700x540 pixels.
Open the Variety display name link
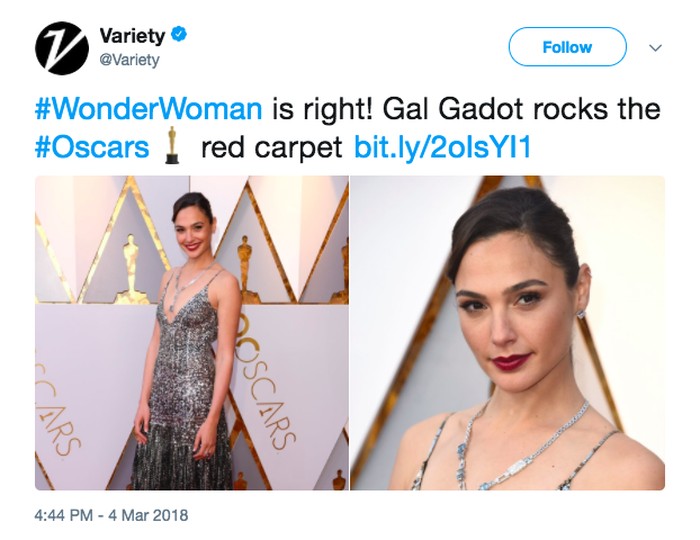(x=132, y=36)
